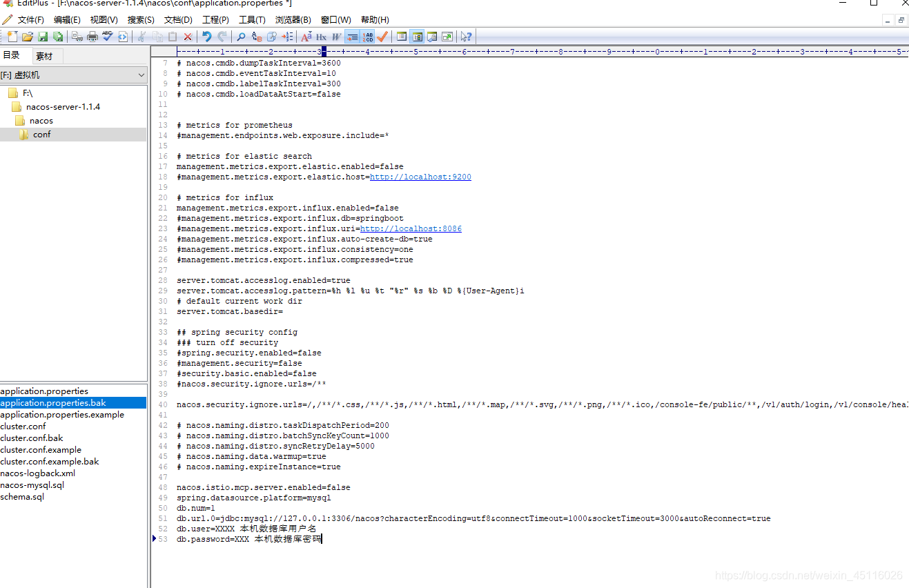Viewport: 909px width, 588px height.
Task: Open the 文件(F) menu
Action: [30, 20]
